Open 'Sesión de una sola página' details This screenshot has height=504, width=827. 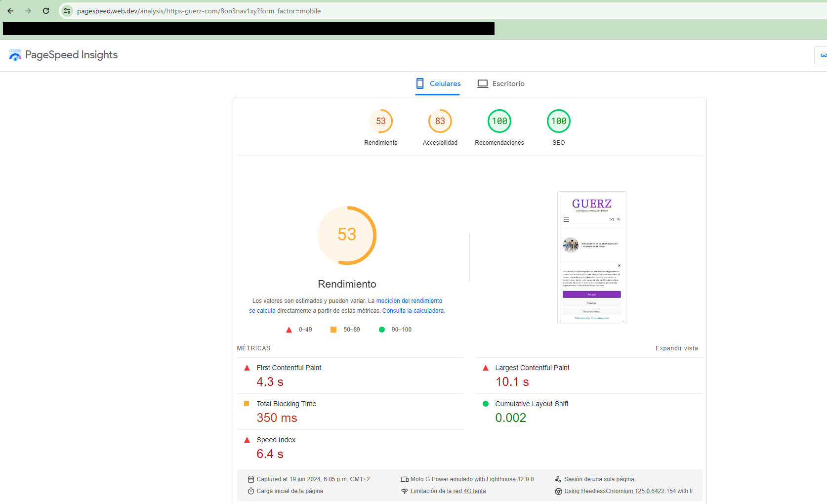[x=599, y=479]
